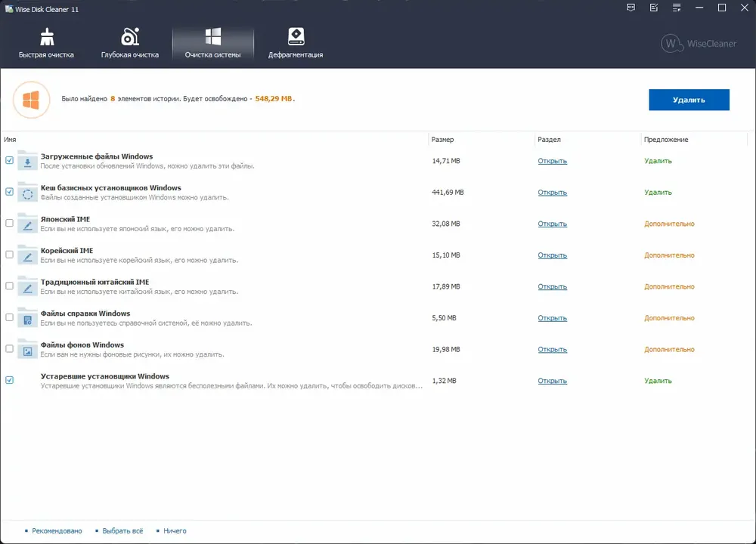756x544 pixels.
Task: Click Открыть for Файлы справки Windows
Action: click(552, 318)
